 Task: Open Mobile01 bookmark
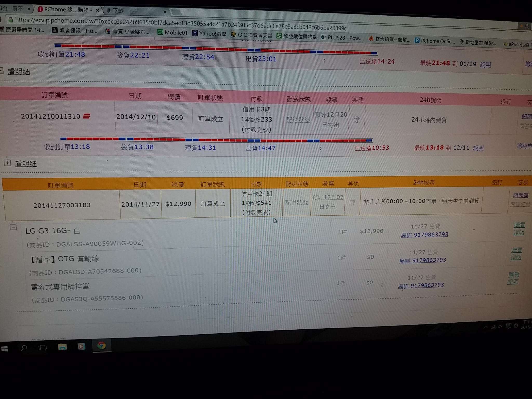tap(172, 32)
